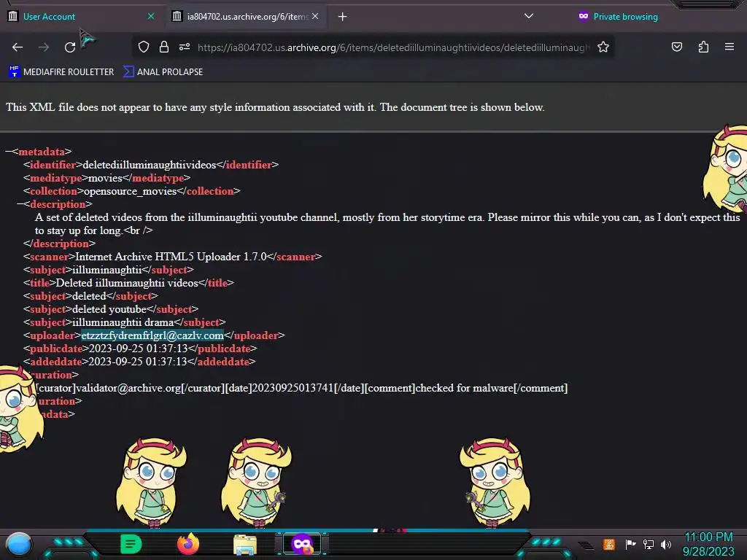Click the curator validator@archive.org line
Viewport: 747px width, 560px height.
pyautogui.click(x=301, y=388)
